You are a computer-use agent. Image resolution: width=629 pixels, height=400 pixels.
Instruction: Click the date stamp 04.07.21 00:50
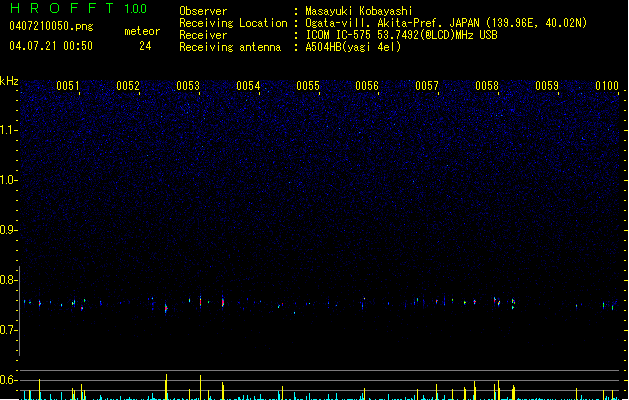point(51,46)
